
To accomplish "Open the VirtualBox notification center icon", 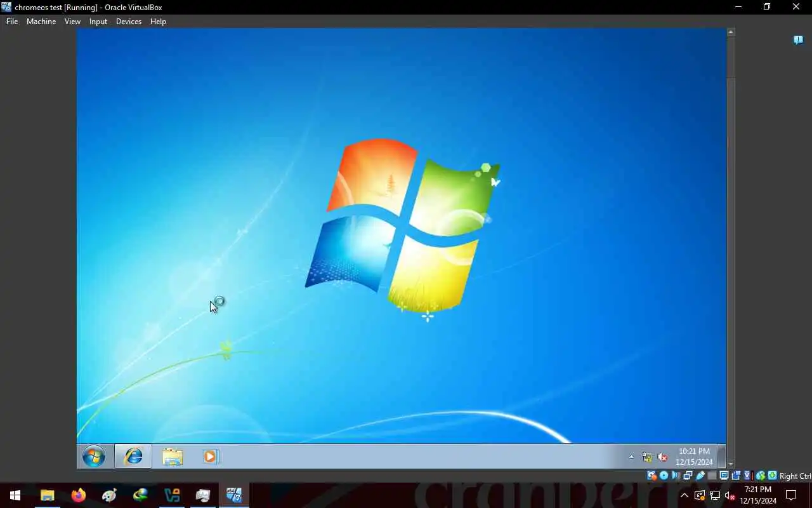I will [x=798, y=40].
